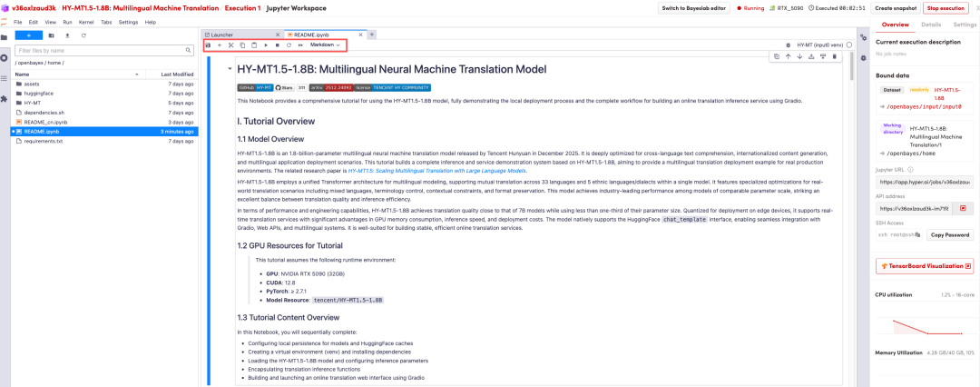Collapse the HY-MT1.5-1.8B heading section
The image size is (980, 387).
point(229,69)
